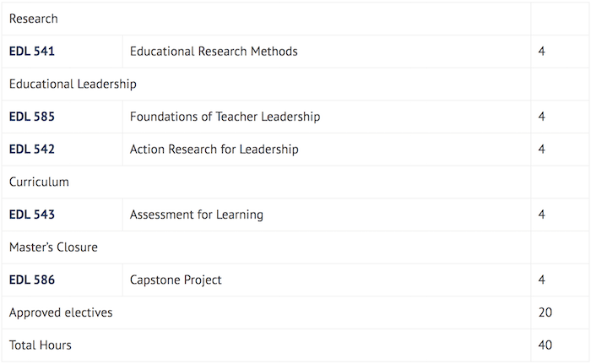Click the credit hours for Capstone Project

click(x=542, y=280)
